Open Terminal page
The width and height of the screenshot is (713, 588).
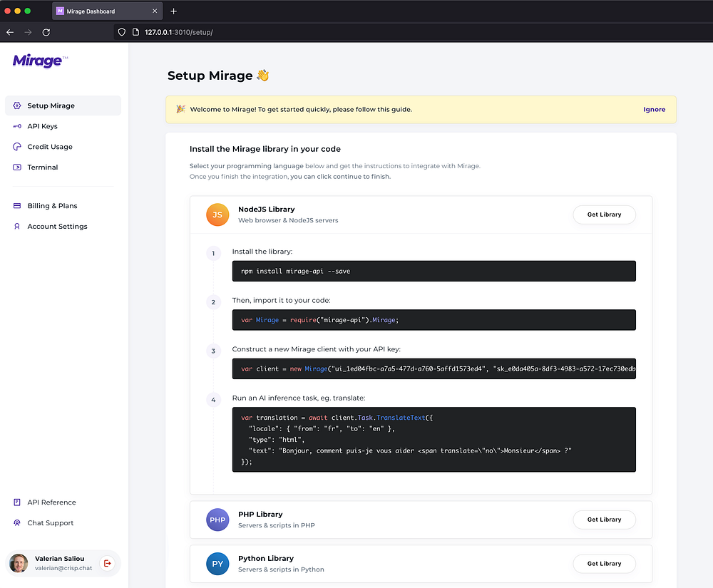[63, 167]
